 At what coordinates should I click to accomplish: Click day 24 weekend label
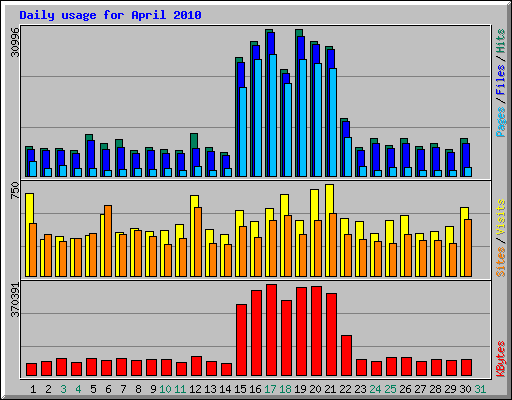pyautogui.click(x=375, y=389)
